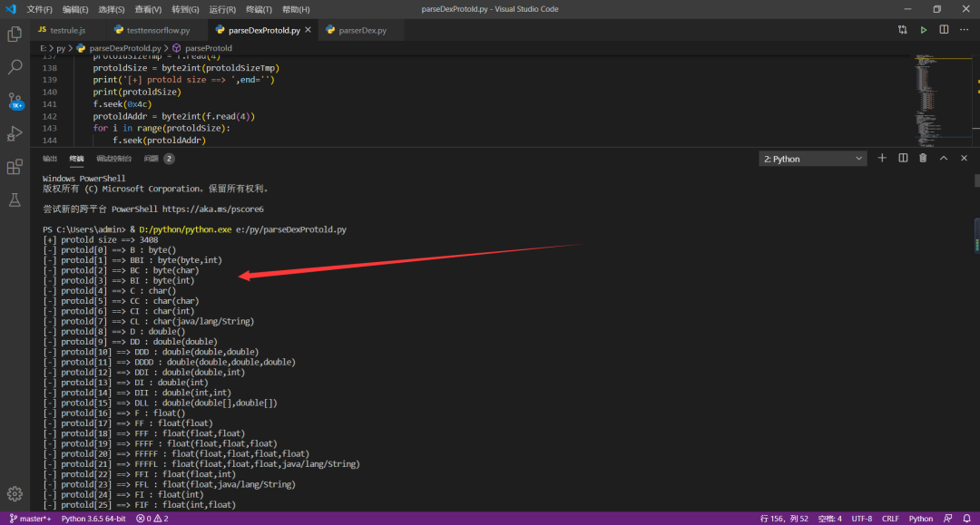Open the 编辑(E) menu
980x525 pixels.
pyautogui.click(x=75, y=9)
